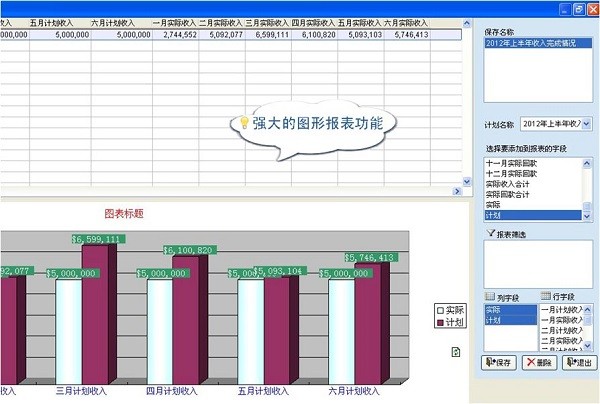Click the 行字段 row-field table icon

click(546, 296)
